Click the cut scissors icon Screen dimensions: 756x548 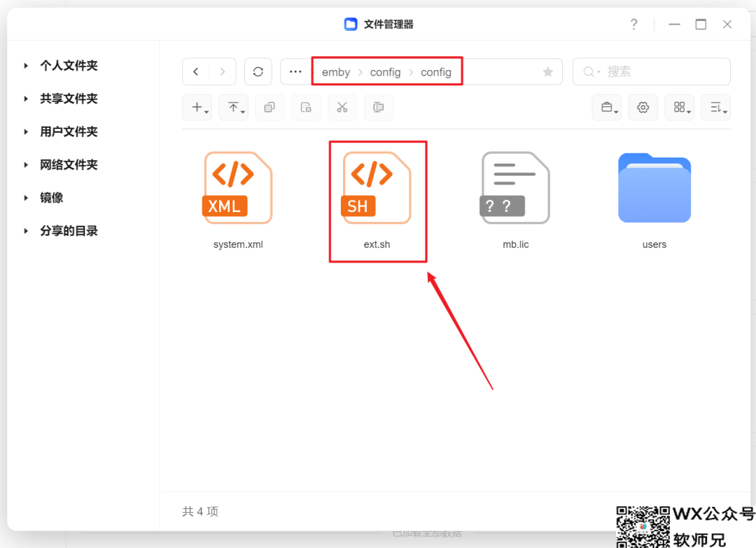click(x=342, y=108)
